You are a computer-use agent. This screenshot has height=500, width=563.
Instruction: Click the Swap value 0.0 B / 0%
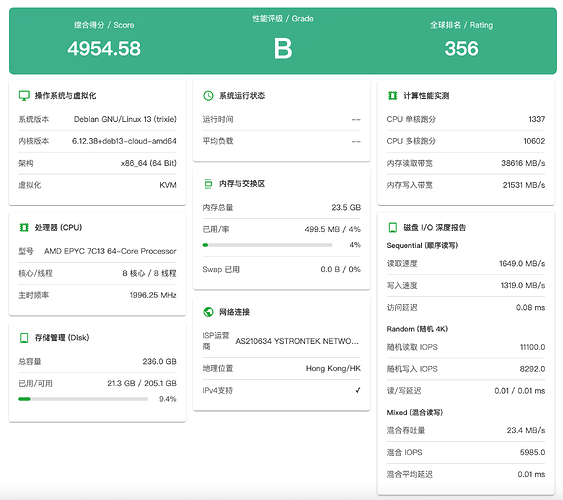tap(341, 270)
